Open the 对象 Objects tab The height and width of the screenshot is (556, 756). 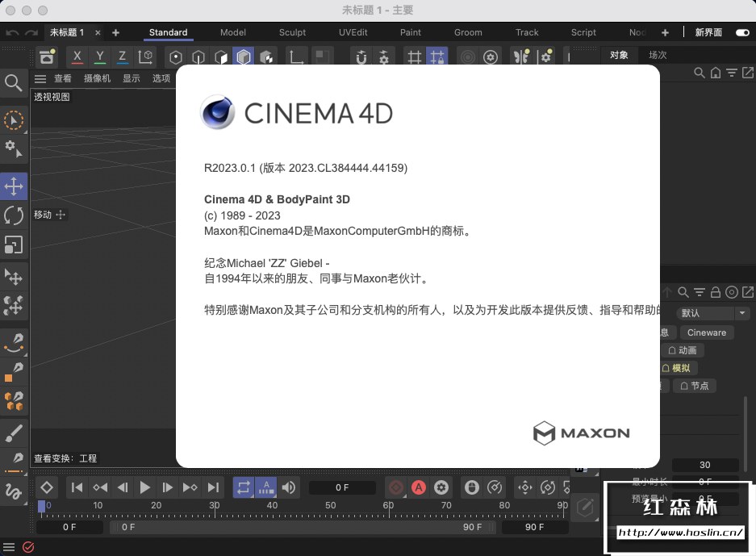coord(619,55)
